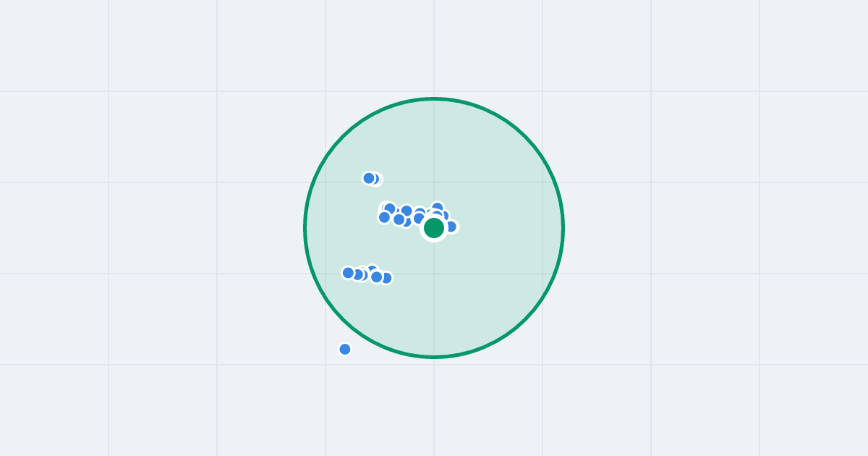Select the rightmost blue marker in the lower cluster
The width and height of the screenshot is (868, 456).
click(x=387, y=278)
